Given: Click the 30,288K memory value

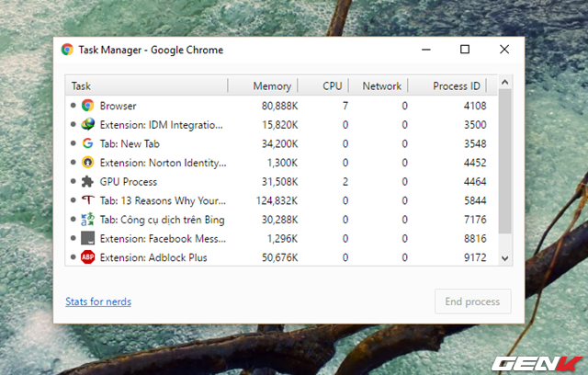Looking at the screenshot, I should click(x=279, y=220).
